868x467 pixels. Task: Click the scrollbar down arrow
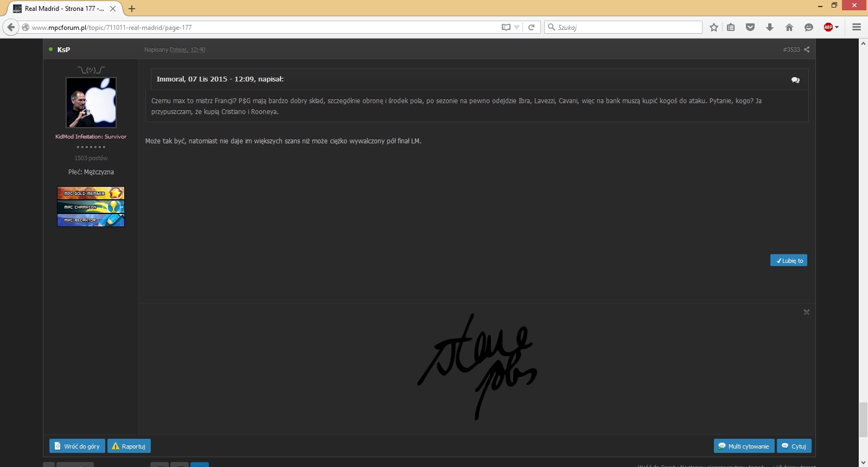point(863,462)
